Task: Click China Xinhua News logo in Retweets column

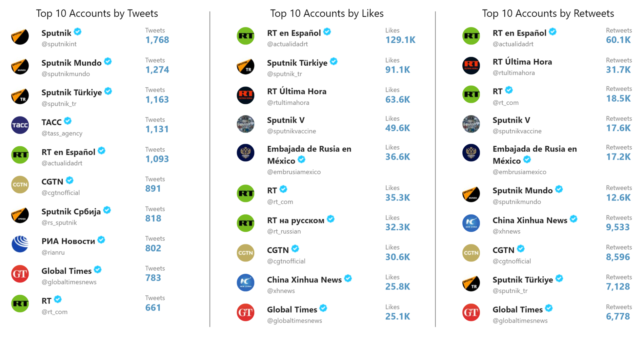Action: point(471,223)
